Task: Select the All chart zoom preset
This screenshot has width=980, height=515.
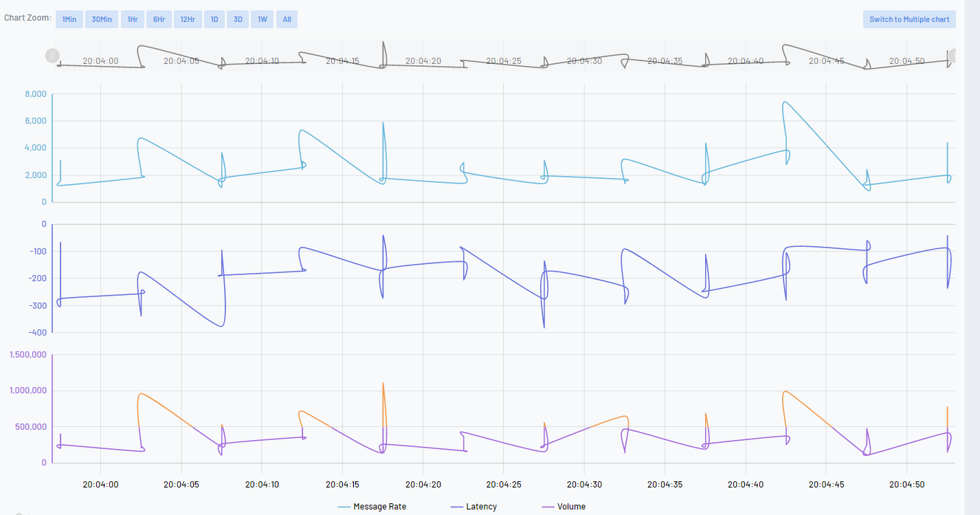Action: 287,19
